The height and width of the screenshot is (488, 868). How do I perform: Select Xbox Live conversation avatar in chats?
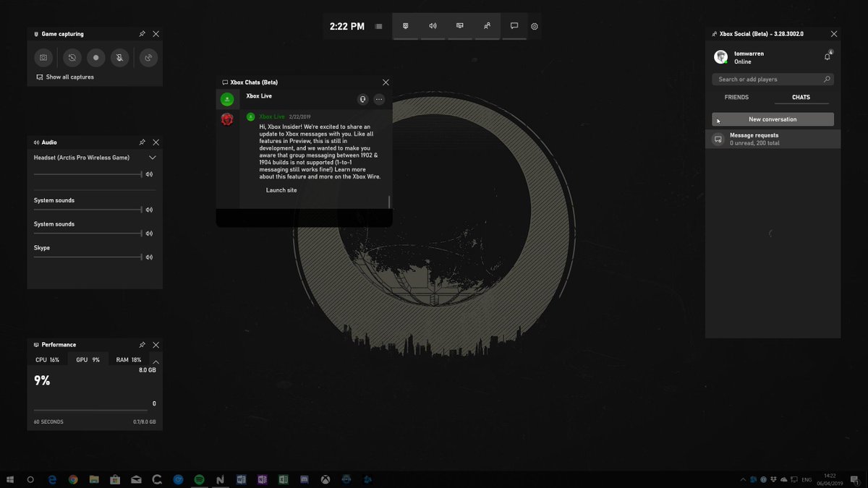click(227, 99)
